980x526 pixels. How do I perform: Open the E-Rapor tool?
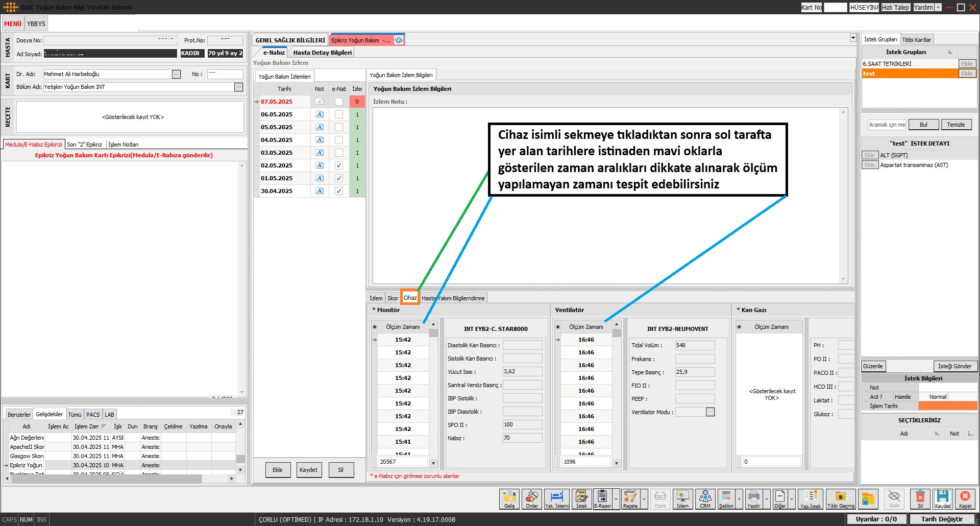(x=602, y=498)
